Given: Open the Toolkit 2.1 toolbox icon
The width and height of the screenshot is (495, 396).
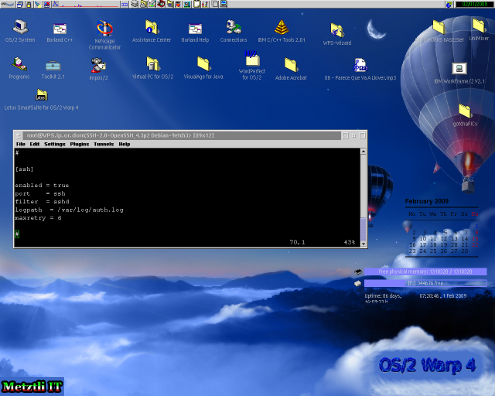Looking at the screenshot, I should pos(53,65).
